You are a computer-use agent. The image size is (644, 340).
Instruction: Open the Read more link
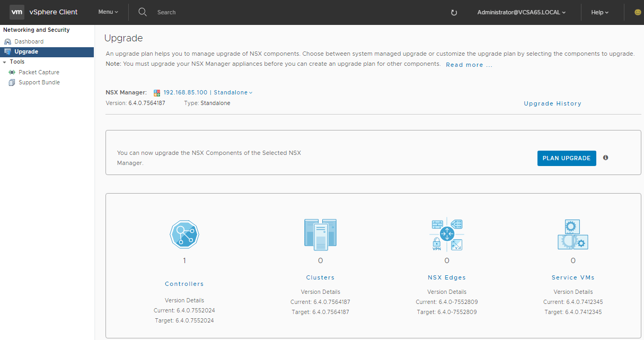pyautogui.click(x=469, y=65)
